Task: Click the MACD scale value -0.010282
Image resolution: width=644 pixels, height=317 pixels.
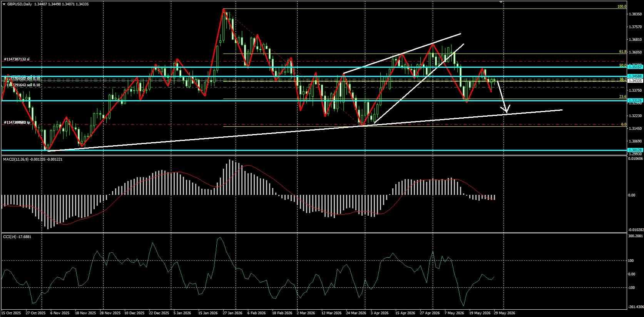Action: pos(635,230)
